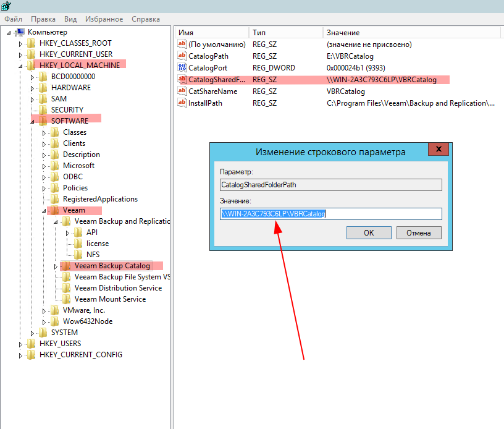Click the Параметр name field
This screenshot has height=429, width=504.
tap(331, 185)
